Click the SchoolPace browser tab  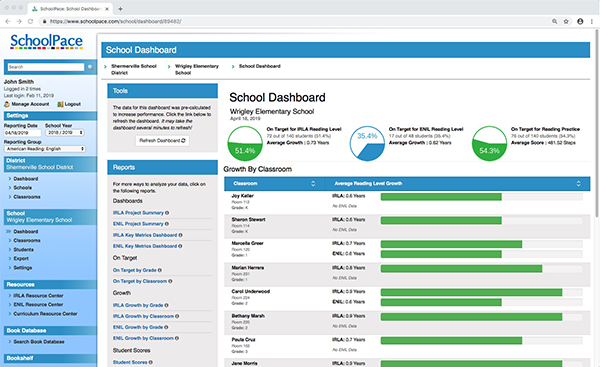tap(70, 9)
